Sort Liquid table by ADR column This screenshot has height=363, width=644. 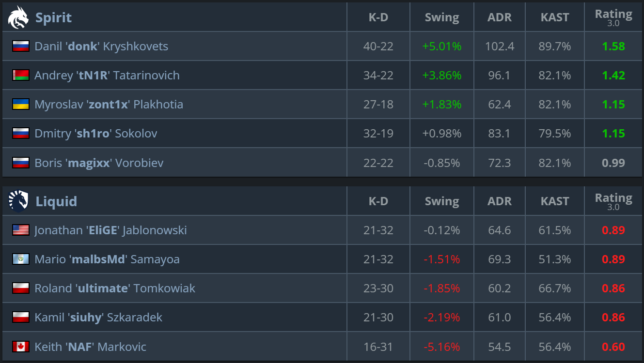point(500,201)
